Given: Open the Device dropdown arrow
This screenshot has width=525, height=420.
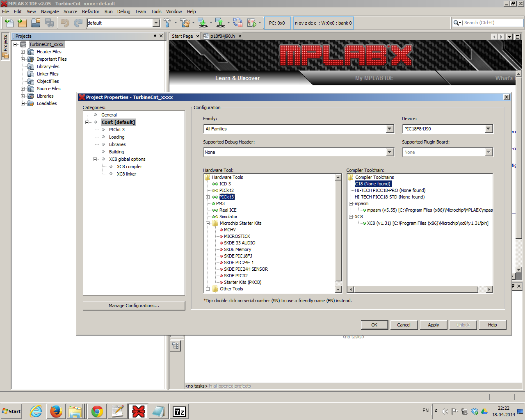Looking at the screenshot, I should [x=488, y=129].
